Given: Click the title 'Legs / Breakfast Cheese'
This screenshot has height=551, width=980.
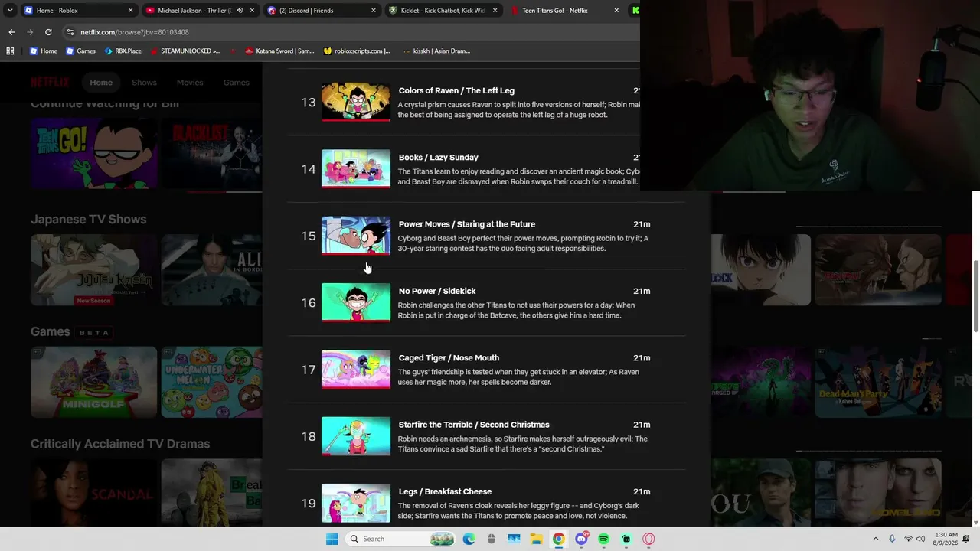Looking at the screenshot, I should pos(445,491).
